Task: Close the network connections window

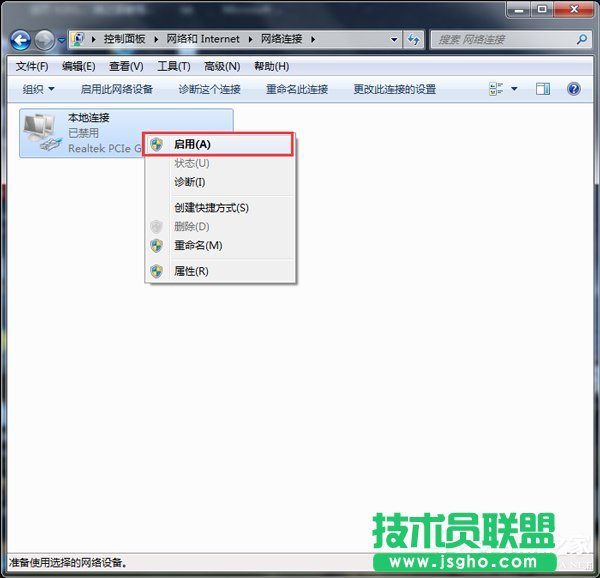Action: [574, 9]
